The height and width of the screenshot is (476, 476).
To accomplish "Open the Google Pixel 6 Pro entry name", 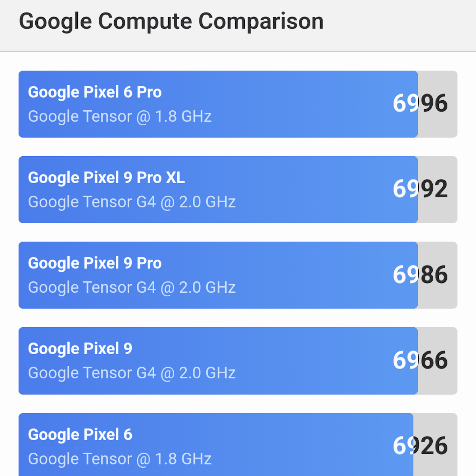I will click(x=95, y=92).
